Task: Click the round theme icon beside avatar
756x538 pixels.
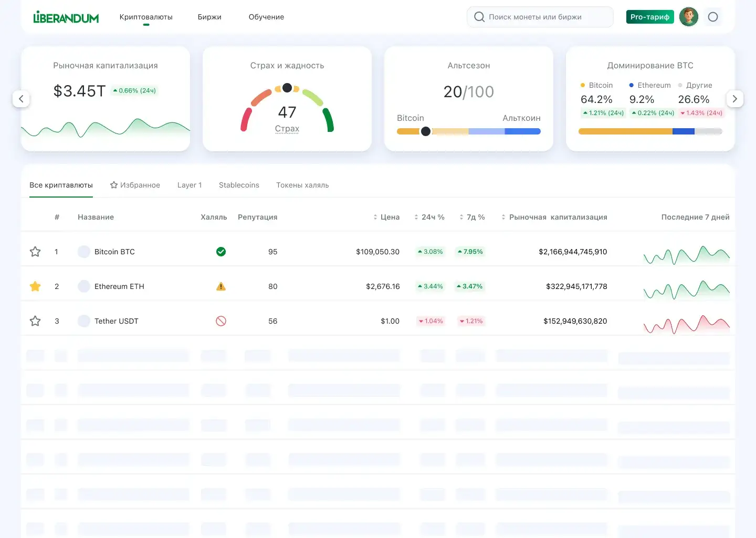Action: (x=712, y=17)
